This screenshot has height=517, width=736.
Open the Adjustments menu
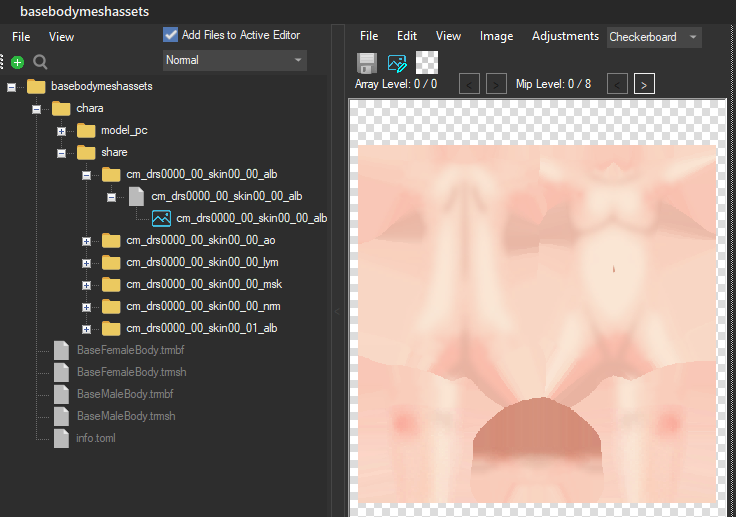(x=565, y=36)
